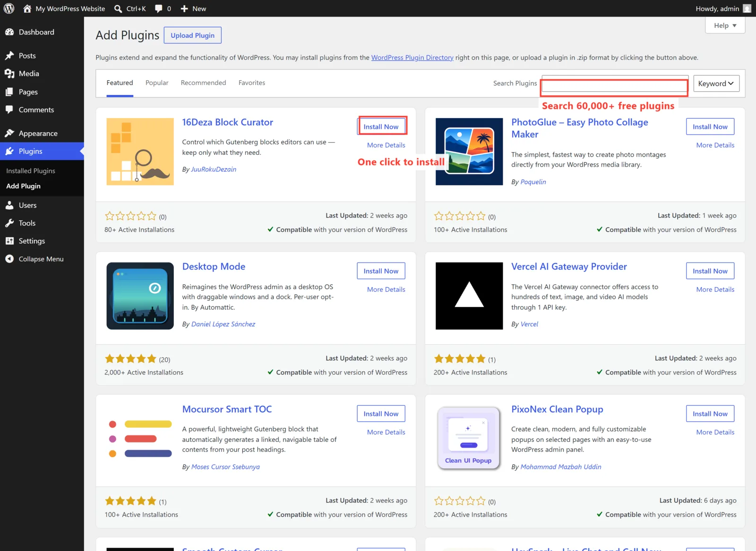Install the 16Deza Block Curator plugin
This screenshot has width=756, height=551.
click(x=381, y=127)
